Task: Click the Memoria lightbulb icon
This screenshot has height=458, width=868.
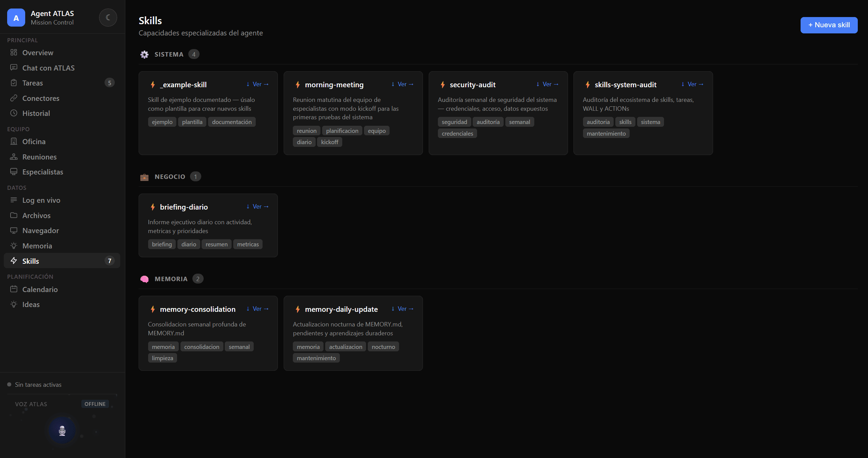Action: tap(14, 246)
